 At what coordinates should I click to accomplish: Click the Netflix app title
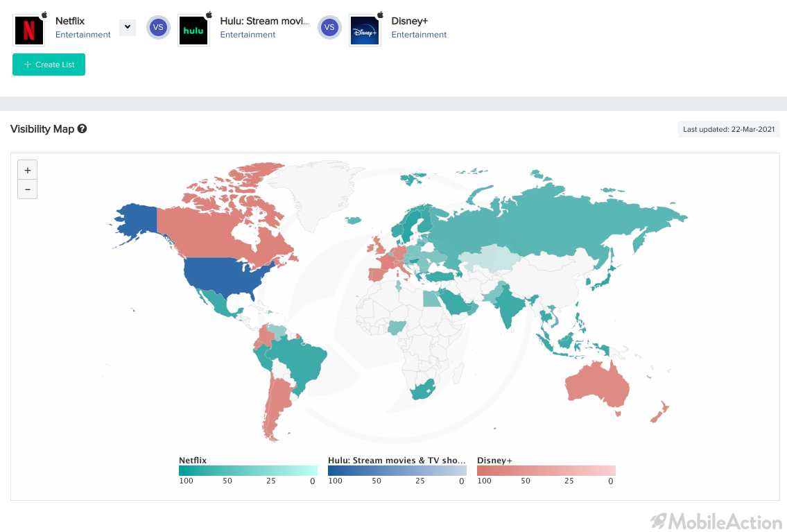pyautogui.click(x=70, y=21)
